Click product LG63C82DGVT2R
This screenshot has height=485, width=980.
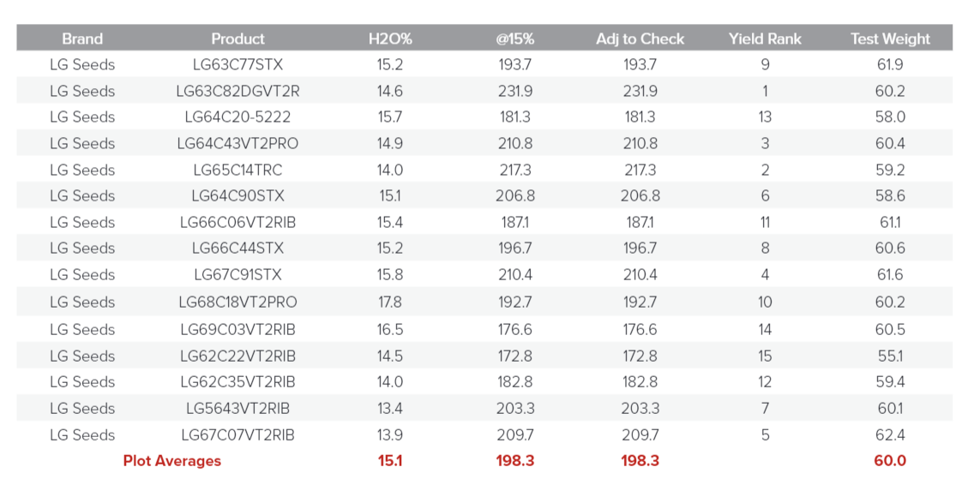237,91
